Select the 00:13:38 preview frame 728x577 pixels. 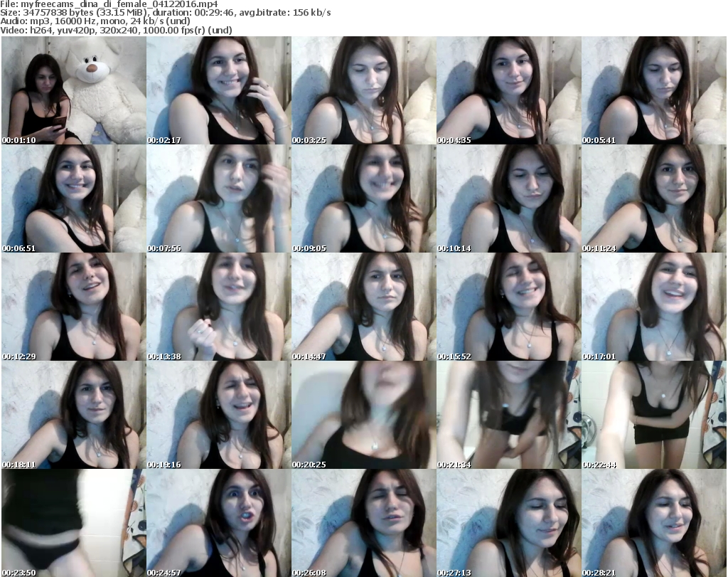coord(219,307)
